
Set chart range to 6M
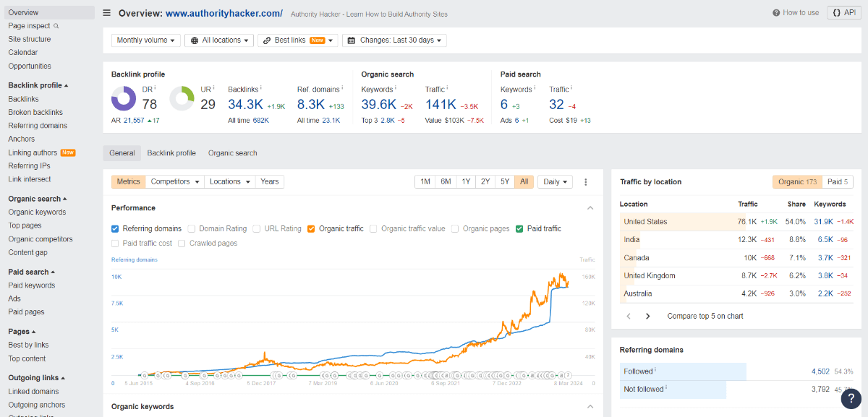[446, 182]
